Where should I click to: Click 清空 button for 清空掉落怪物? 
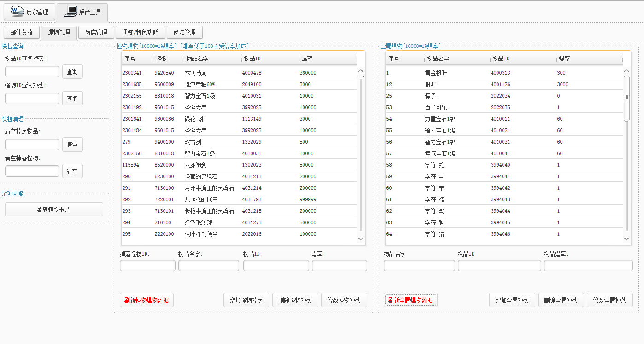point(72,171)
